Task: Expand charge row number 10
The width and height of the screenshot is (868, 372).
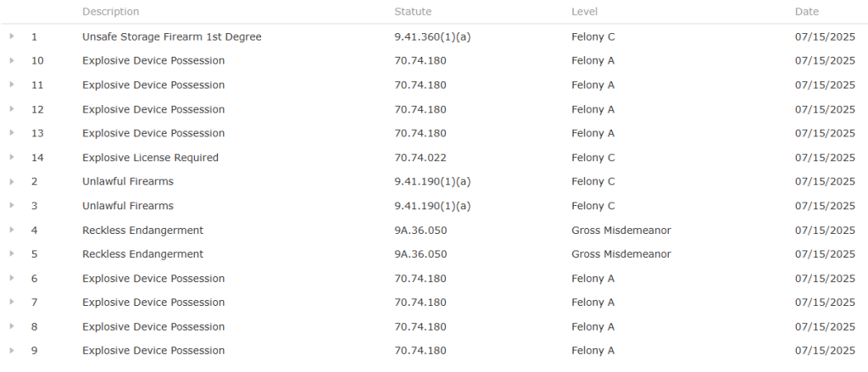Action: [x=12, y=61]
